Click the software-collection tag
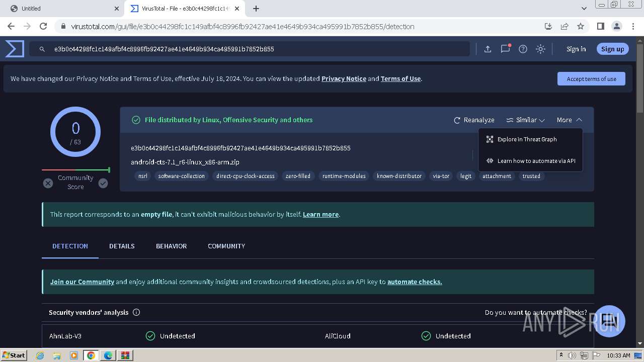This screenshot has height=362, width=644. [182, 176]
